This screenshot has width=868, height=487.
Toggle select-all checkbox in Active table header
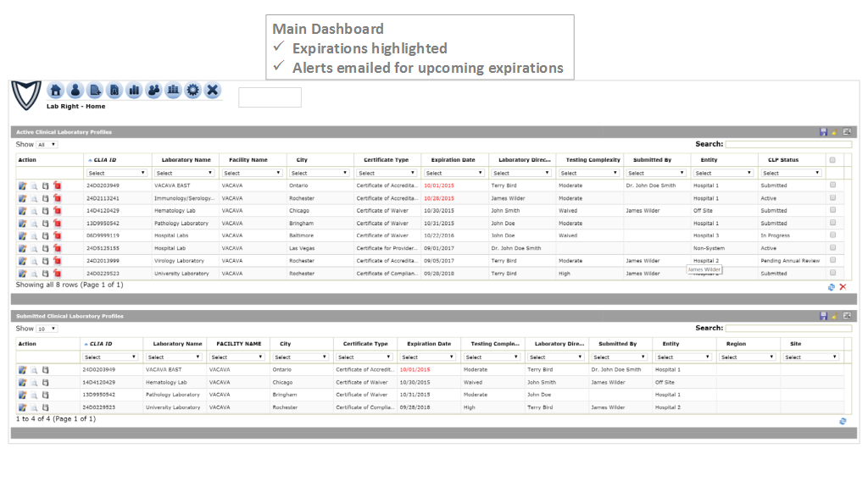(x=832, y=160)
